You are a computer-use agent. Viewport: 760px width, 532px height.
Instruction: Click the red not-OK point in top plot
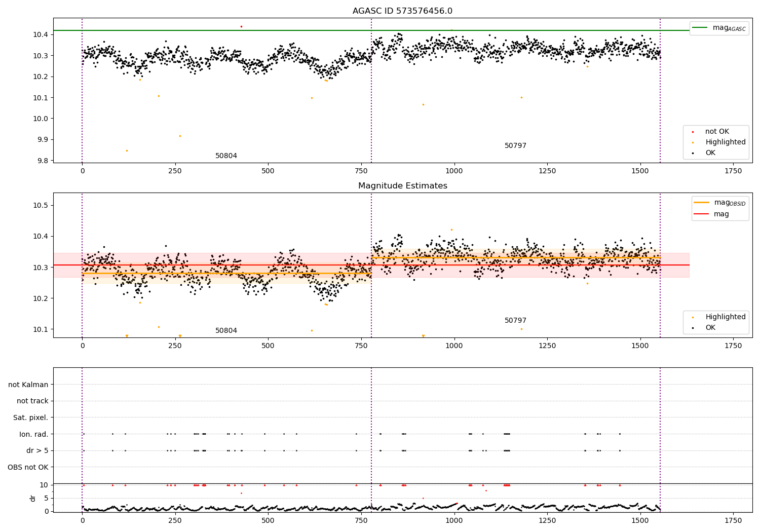[241, 26]
